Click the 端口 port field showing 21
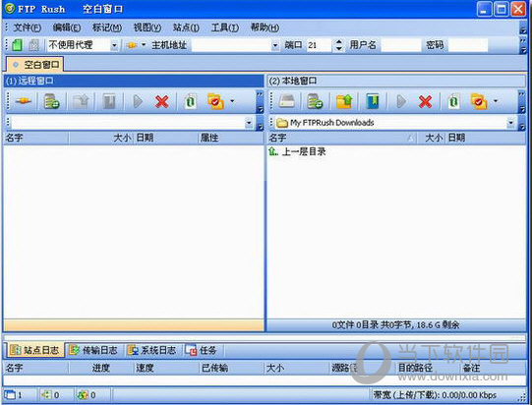This screenshot has width=532, height=405. pyautogui.click(x=319, y=45)
